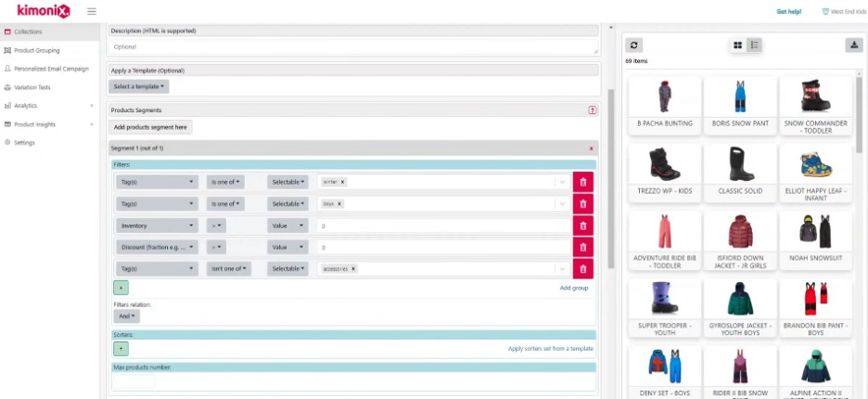Download the product list
Image resolution: width=868 pixels, height=399 pixels.
coord(854,45)
